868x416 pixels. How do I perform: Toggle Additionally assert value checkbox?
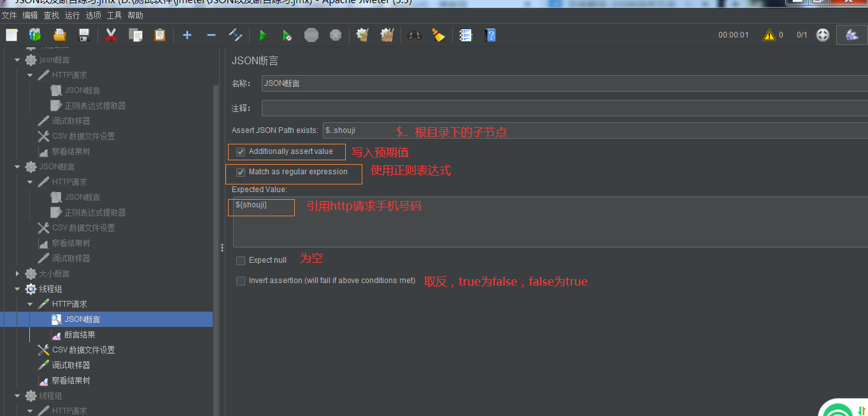(241, 152)
